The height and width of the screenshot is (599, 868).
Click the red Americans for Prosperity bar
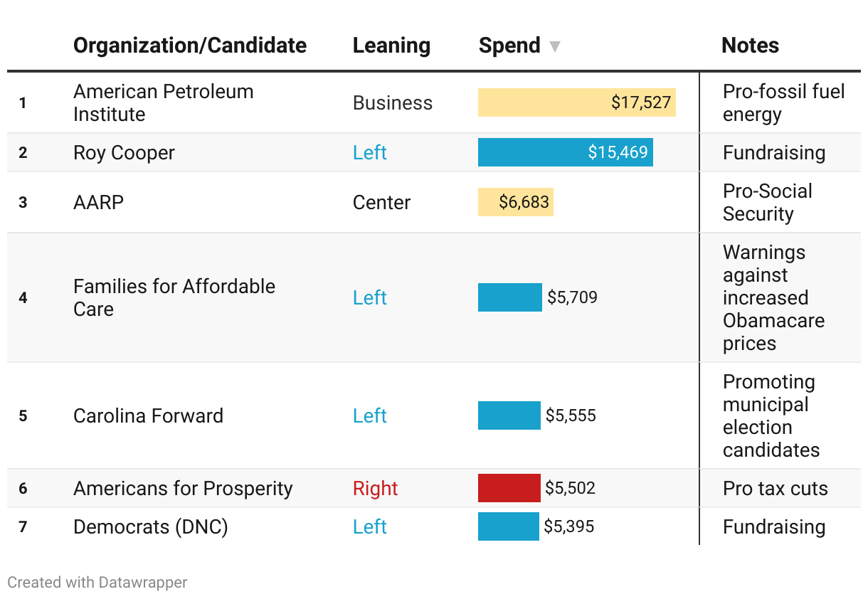[509, 488]
